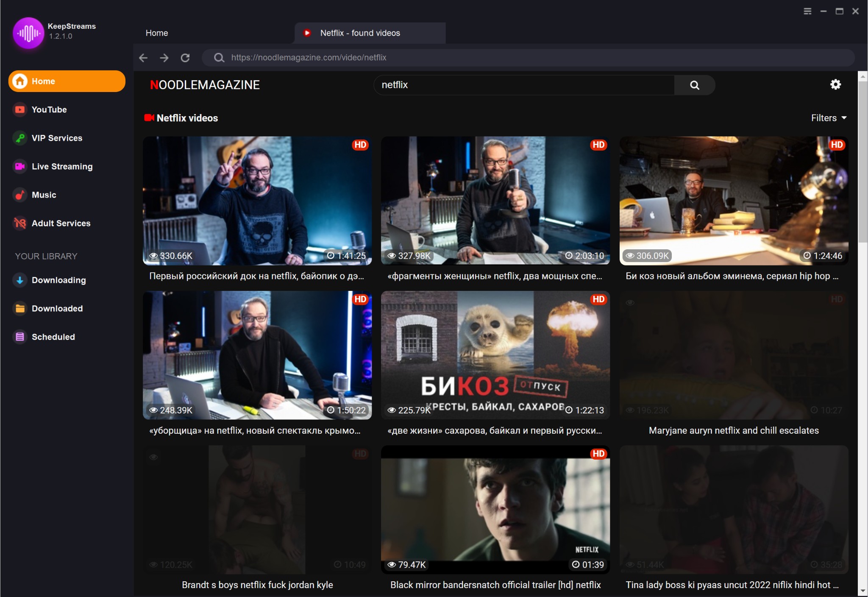The width and height of the screenshot is (868, 597).
Task: Open the Black Mirror trailer thumbnail
Action: [495, 509]
